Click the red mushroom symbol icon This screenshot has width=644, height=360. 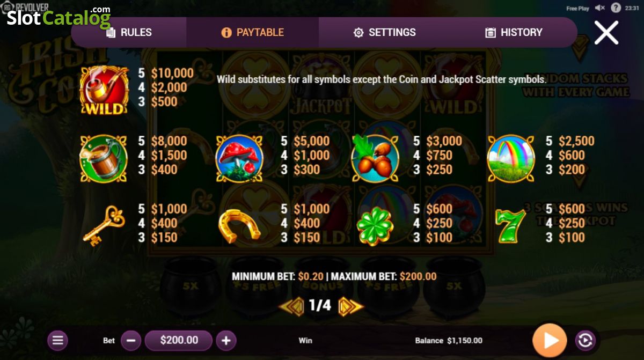coord(239,158)
